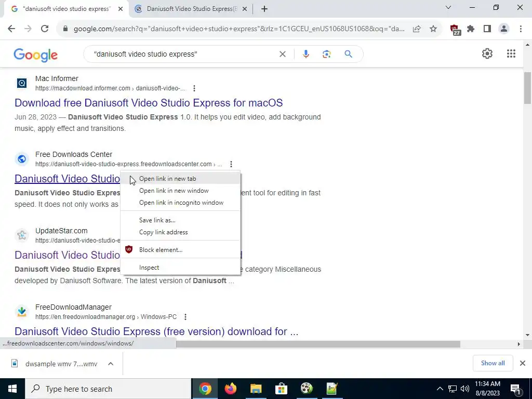Click the vertical page scrollbar thumb
Screen dimensions: 532x399
coord(527,88)
